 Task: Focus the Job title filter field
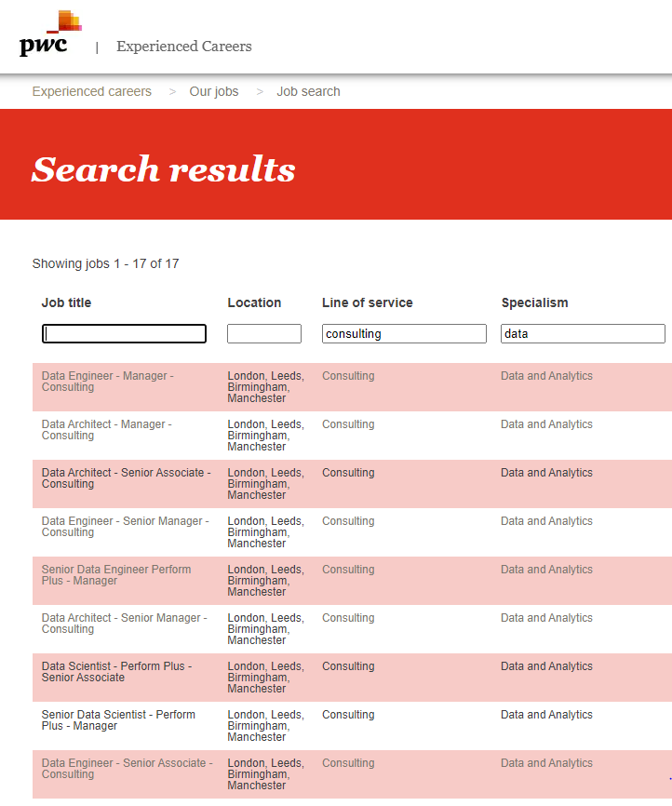coord(124,333)
